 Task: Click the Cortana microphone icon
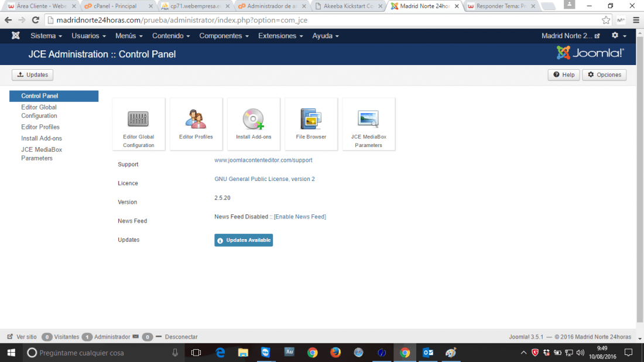point(175,353)
